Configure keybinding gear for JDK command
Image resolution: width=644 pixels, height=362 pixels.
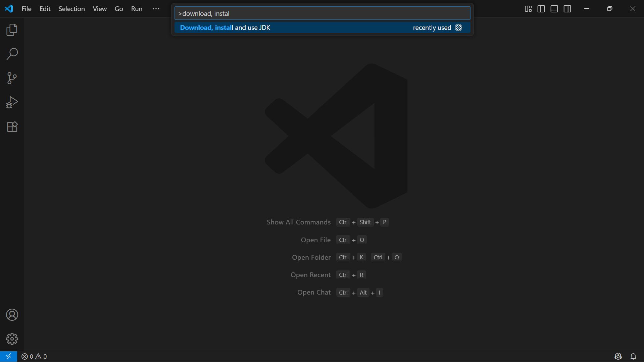(458, 28)
